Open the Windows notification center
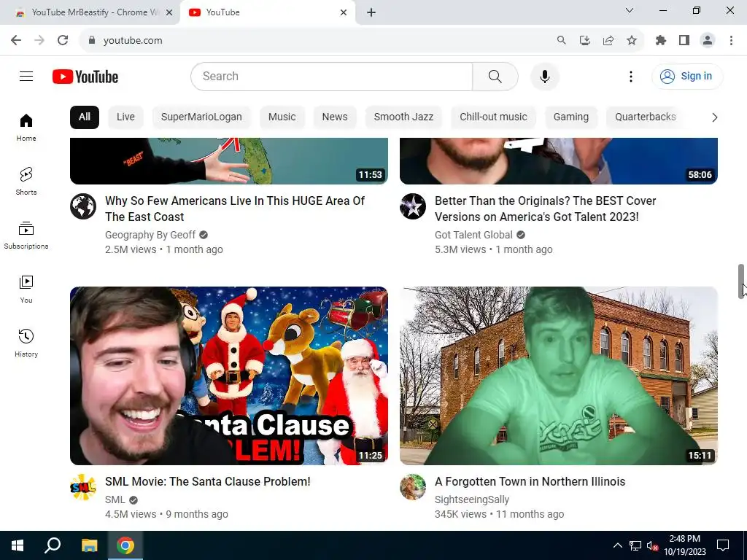Viewport: 747px width, 560px height. pos(723,545)
